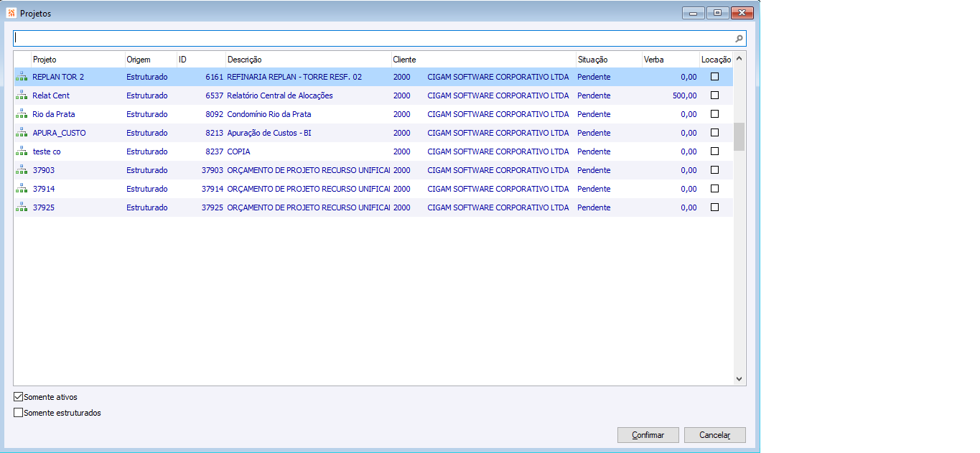Click the search magnifier icon
The image size is (980, 453).
click(739, 39)
